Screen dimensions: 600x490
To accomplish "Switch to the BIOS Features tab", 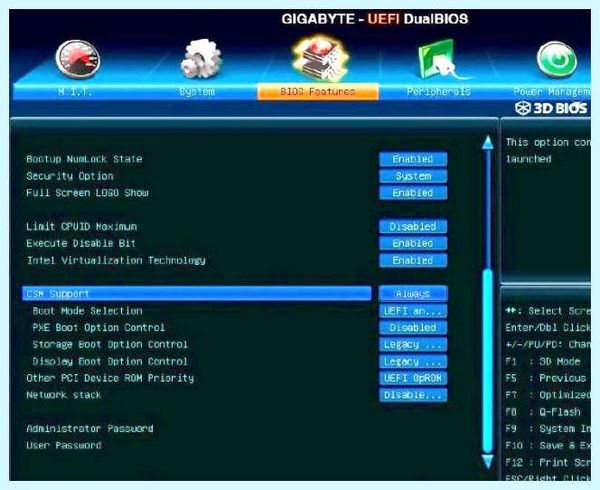I will tap(318, 92).
